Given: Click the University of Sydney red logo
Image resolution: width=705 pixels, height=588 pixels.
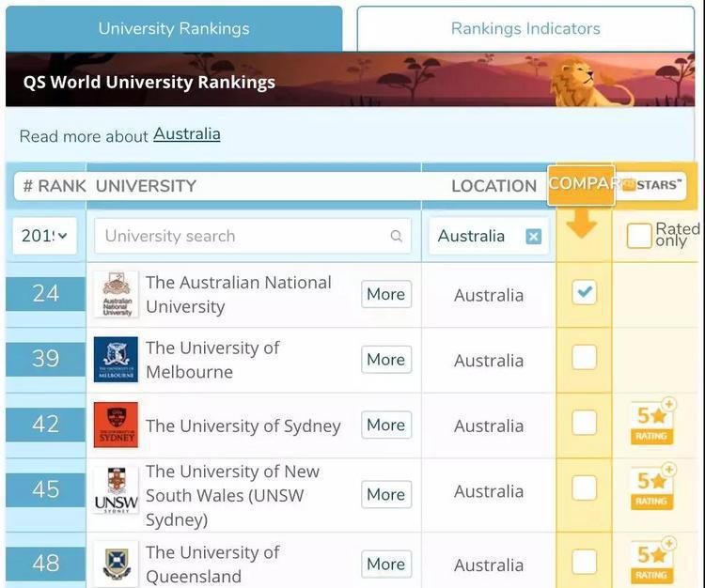Looking at the screenshot, I should (x=116, y=426).
